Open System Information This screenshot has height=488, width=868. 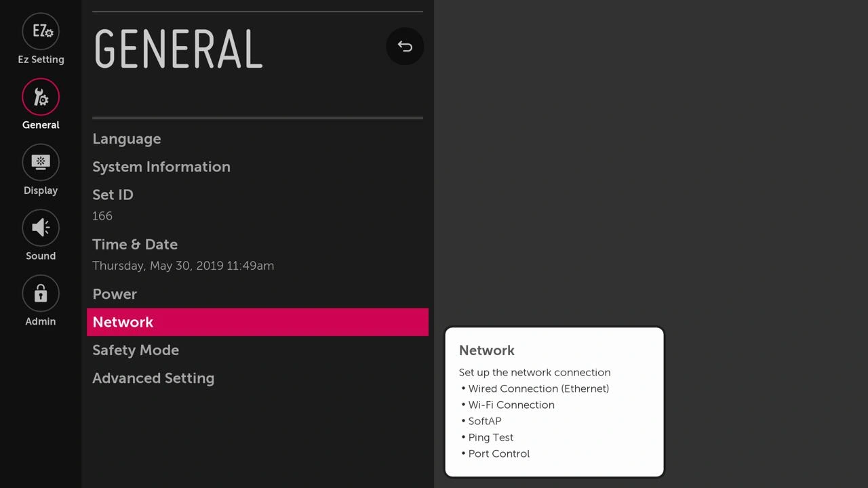coord(258,167)
